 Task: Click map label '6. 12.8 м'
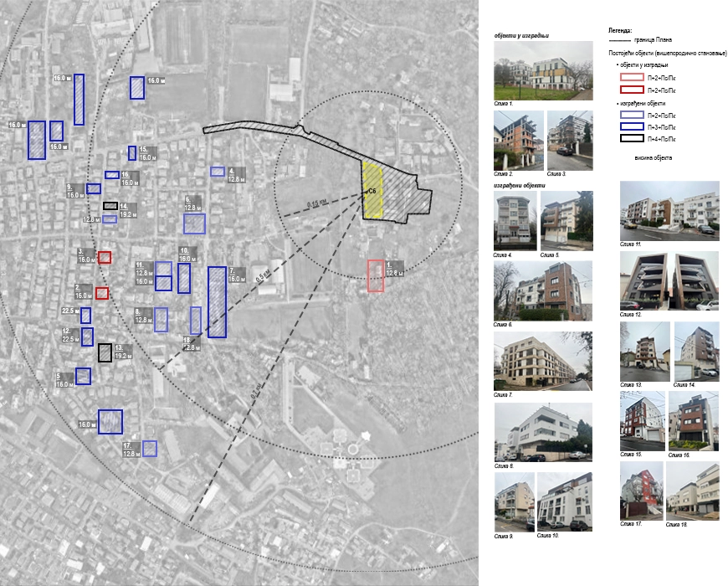(192, 204)
